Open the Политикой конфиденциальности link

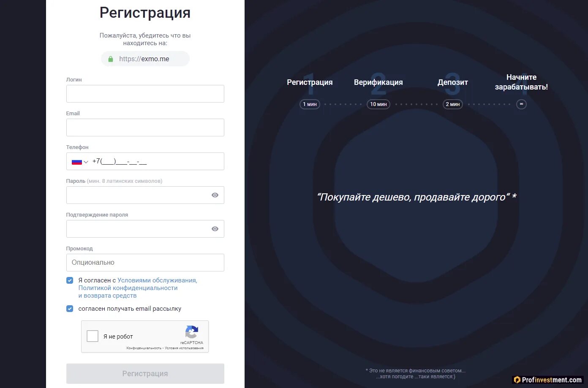[x=128, y=288]
